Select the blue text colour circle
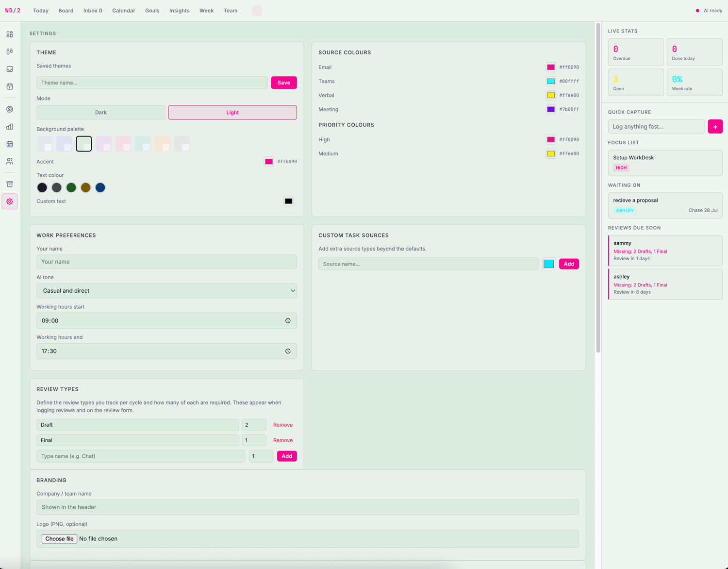 pyautogui.click(x=100, y=187)
